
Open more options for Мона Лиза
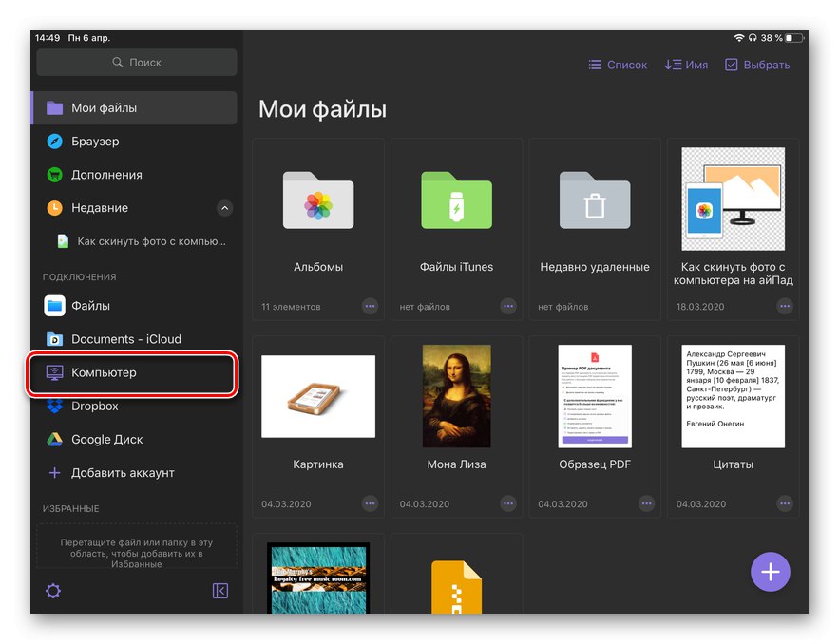508,503
